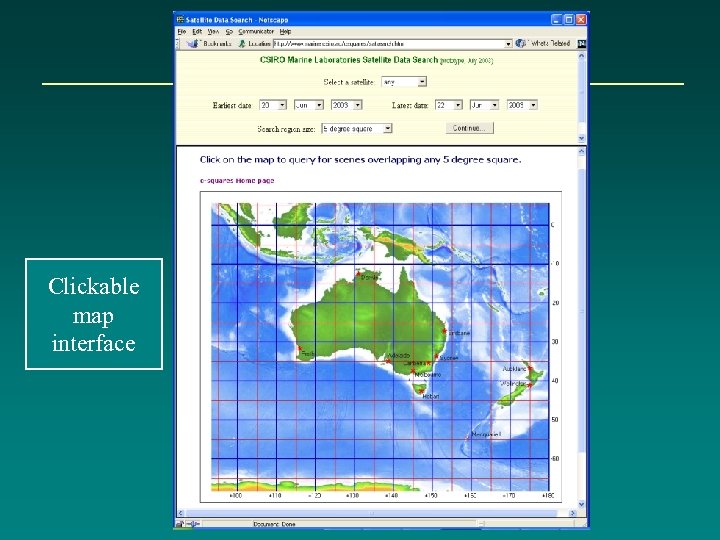
Task: Click the map frame scroll-up arrow
Action: click(581, 151)
